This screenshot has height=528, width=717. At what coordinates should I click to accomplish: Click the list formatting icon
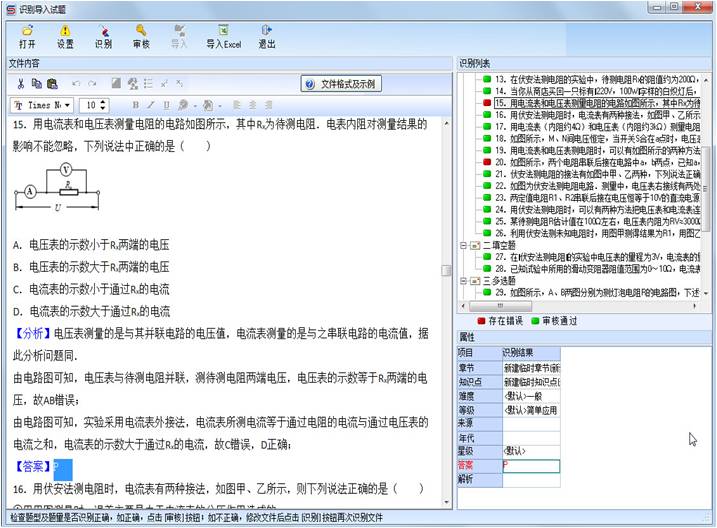click(148, 83)
